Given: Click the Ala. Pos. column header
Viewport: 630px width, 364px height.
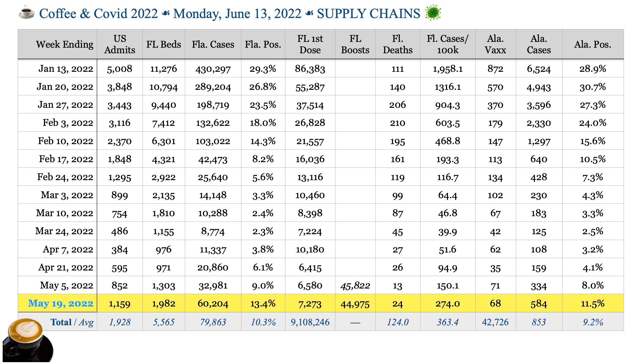Looking at the screenshot, I should point(593,44).
